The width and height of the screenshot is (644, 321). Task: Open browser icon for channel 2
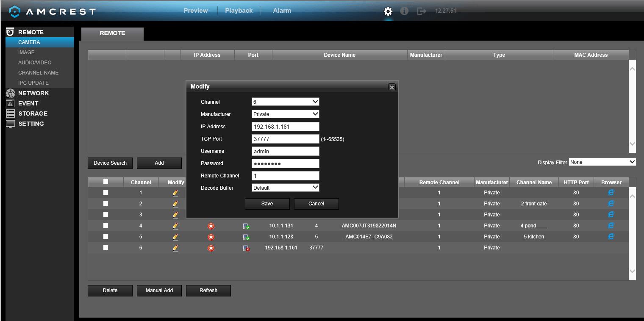611,204
